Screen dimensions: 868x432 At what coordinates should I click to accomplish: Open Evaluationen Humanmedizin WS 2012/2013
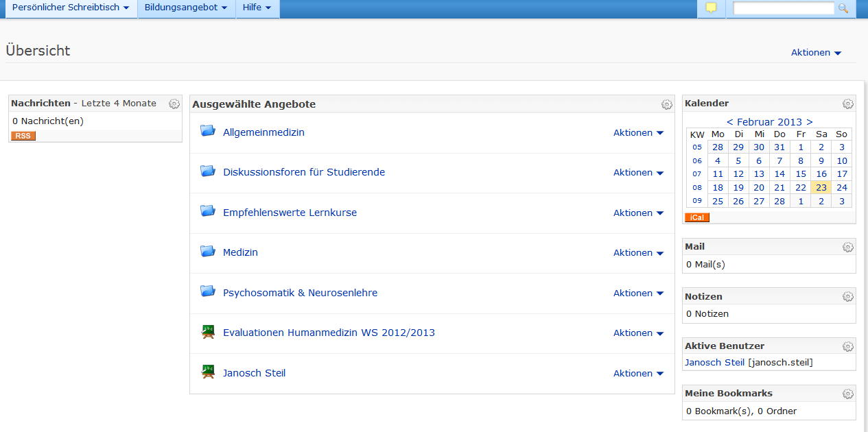click(329, 333)
